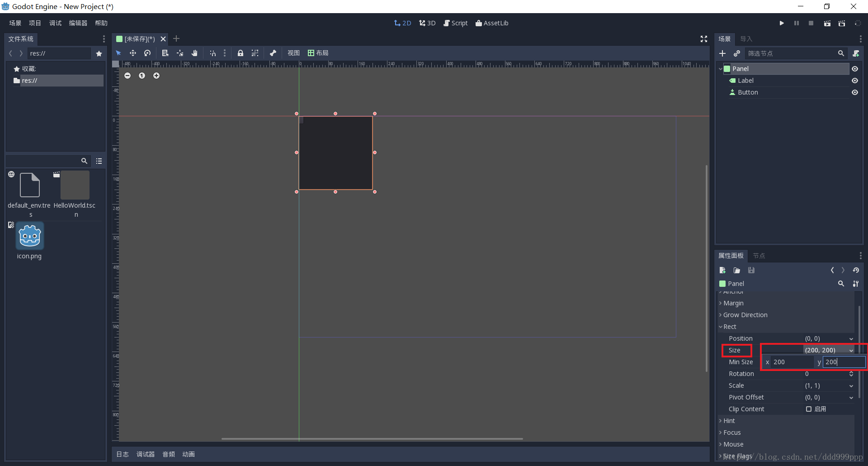The image size is (868, 466).
Task: Toggle the snap tool icon
Action: tap(213, 53)
